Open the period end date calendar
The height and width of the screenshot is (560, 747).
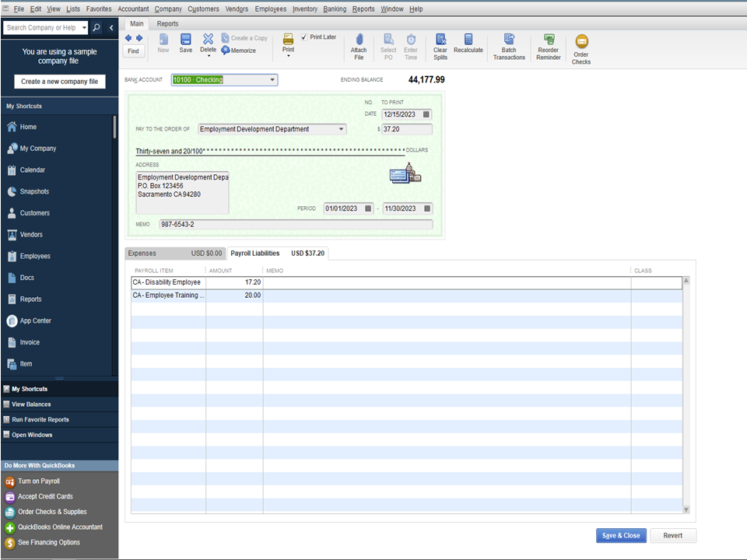(x=427, y=208)
